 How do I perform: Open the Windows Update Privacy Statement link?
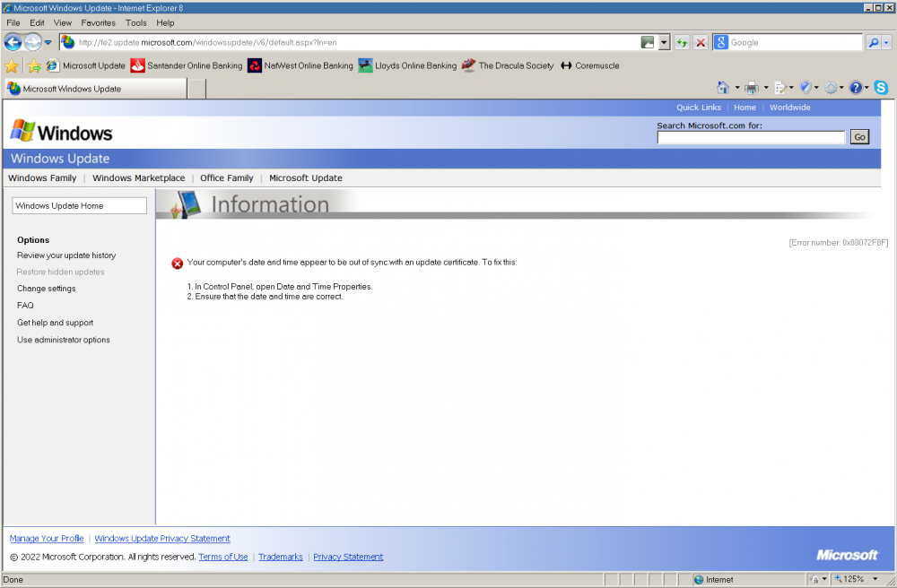click(x=162, y=539)
